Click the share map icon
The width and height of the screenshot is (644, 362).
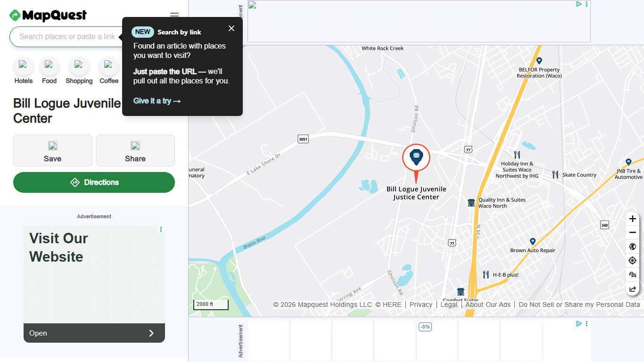[633, 289]
